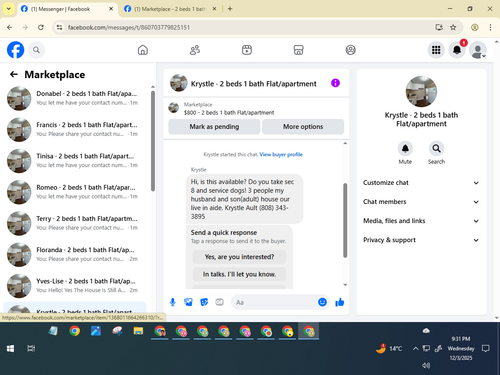
Task: Open the GIF picker icon in composer
Action: coord(219,302)
